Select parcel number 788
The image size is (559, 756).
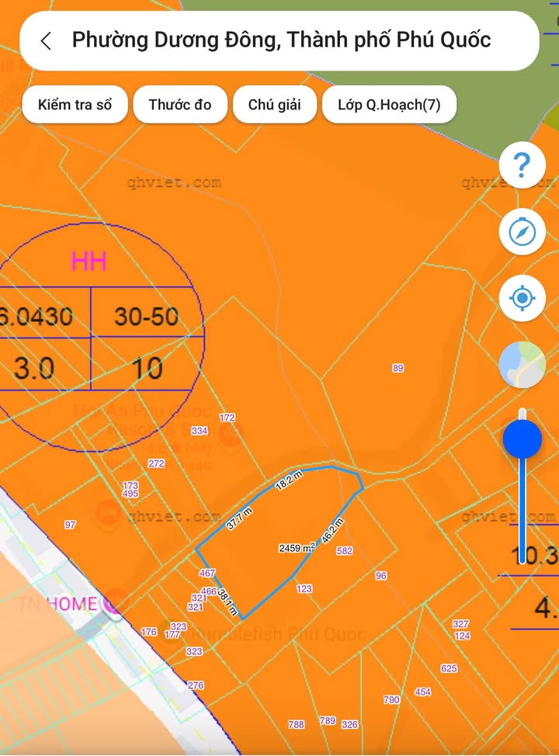[x=296, y=724]
